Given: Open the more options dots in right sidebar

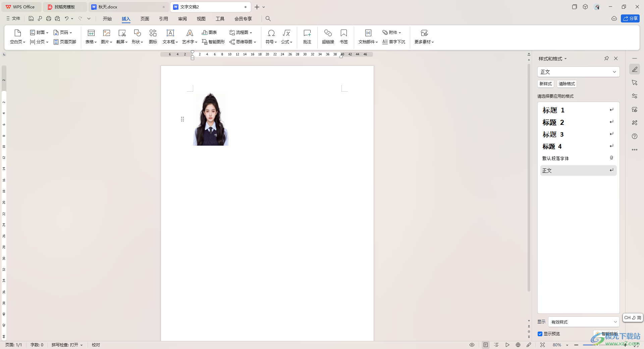Looking at the screenshot, I should 635,150.
